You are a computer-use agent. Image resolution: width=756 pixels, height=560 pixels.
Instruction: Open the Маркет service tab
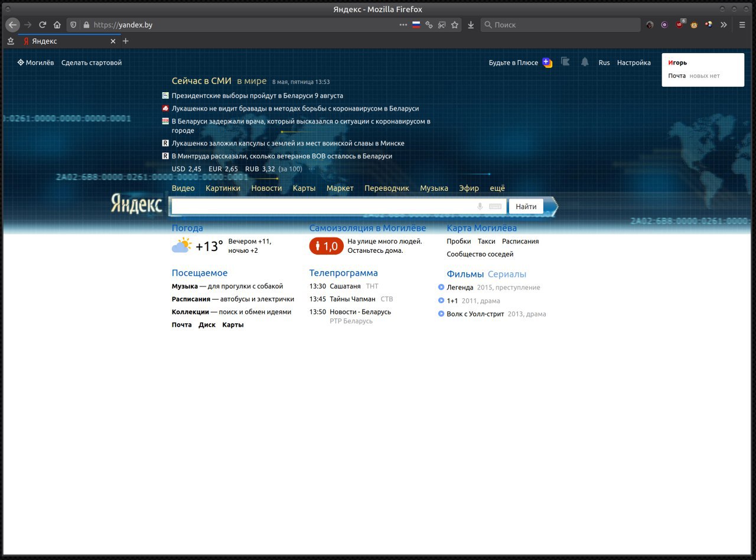click(x=340, y=188)
